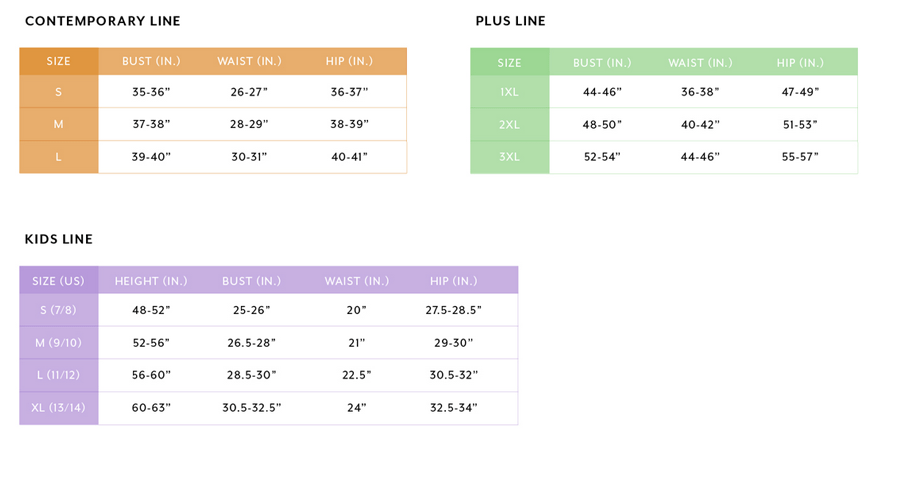900x500 pixels.
Task: Click the Kids XL (13/14) size cell
Action: [x=59, y=408]
